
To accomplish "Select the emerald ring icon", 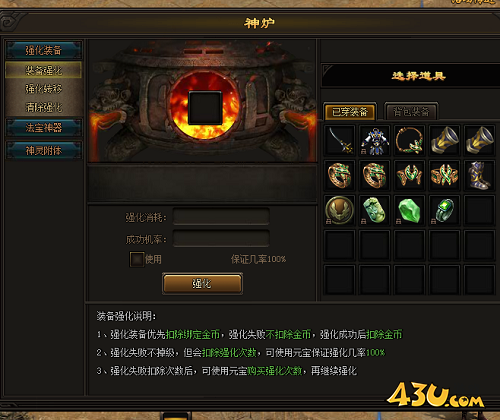I will click(444, 210).
